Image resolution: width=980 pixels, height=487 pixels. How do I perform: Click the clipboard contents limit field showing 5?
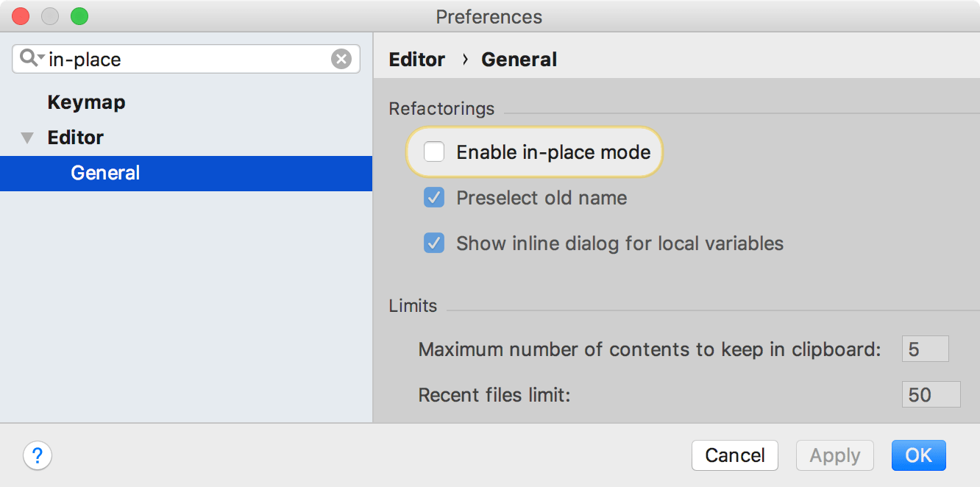[925, 349]
